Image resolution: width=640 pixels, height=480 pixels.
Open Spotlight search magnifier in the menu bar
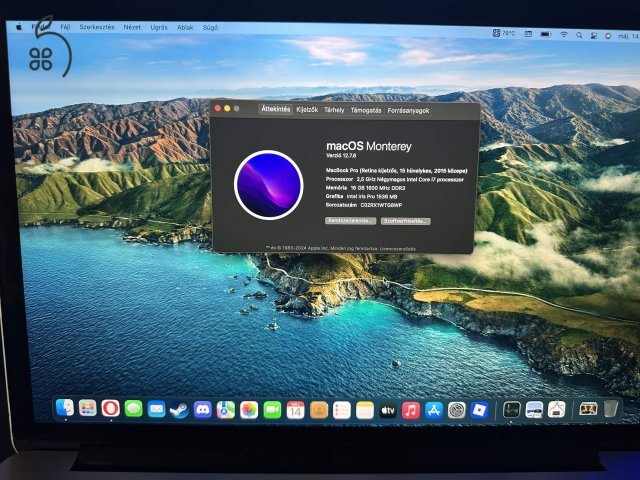click(x=579, y=35)
